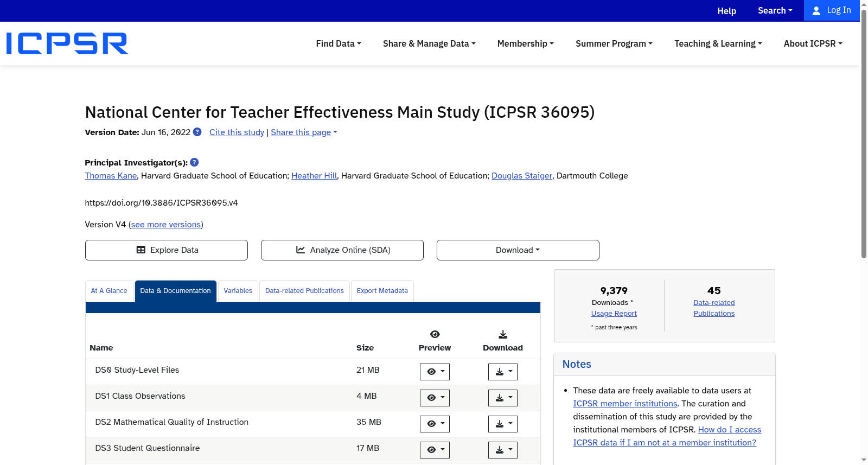Click the Principal Investigator help icon
This screenshot has height=465, width=868.
[195, 162]
